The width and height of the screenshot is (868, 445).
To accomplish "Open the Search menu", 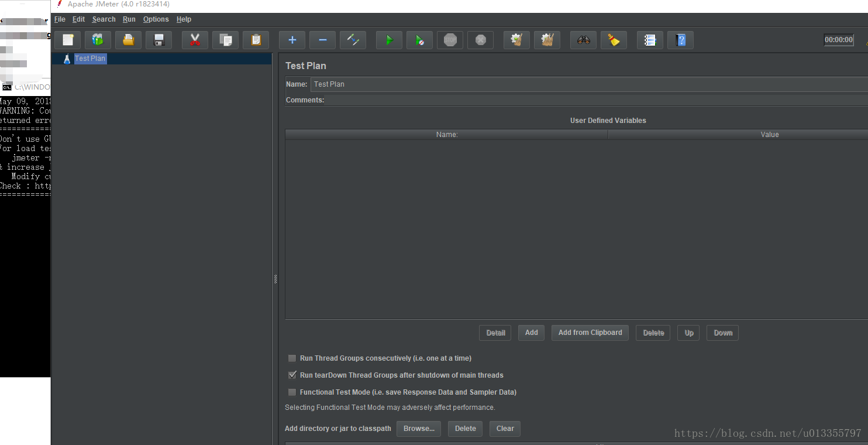I will 104,19.
